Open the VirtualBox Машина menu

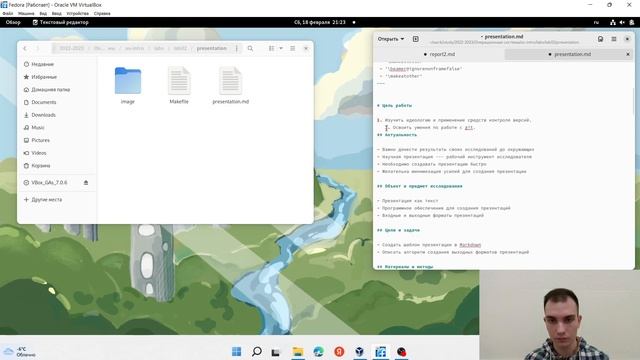click(26, 13)
